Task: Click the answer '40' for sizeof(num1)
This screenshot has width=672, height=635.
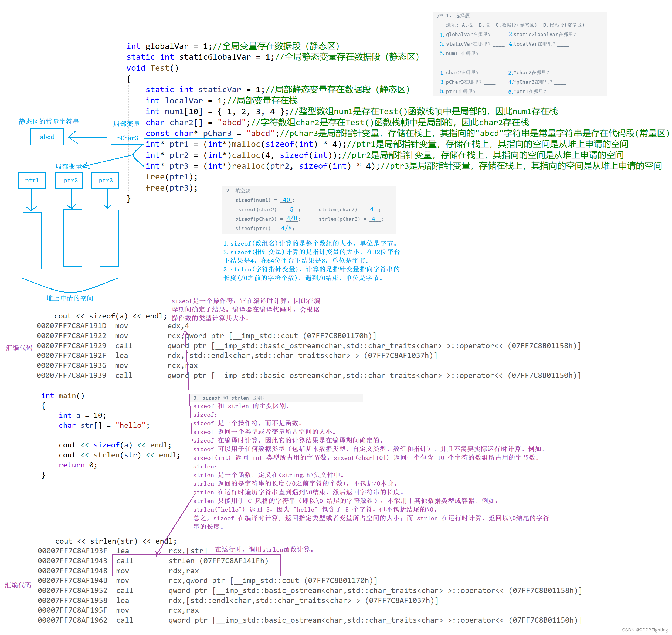Action: coord(286,200)
